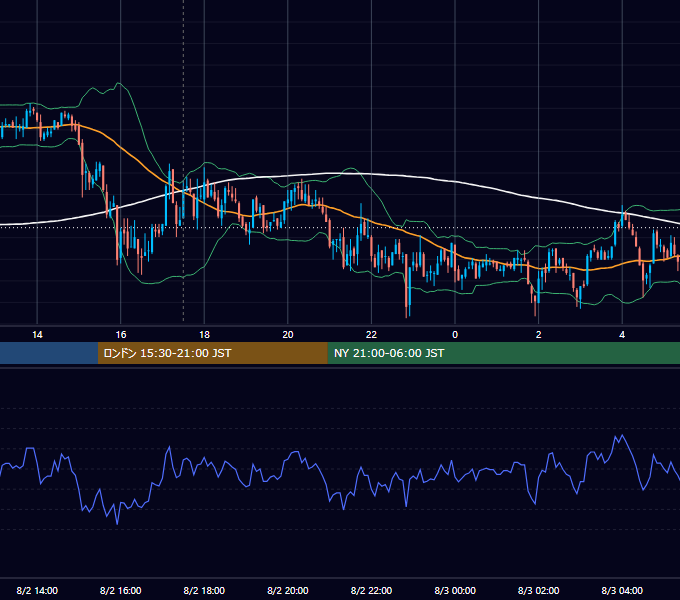
Task: Click the 8/3 02:00 date label
Action: coord(539,590)
